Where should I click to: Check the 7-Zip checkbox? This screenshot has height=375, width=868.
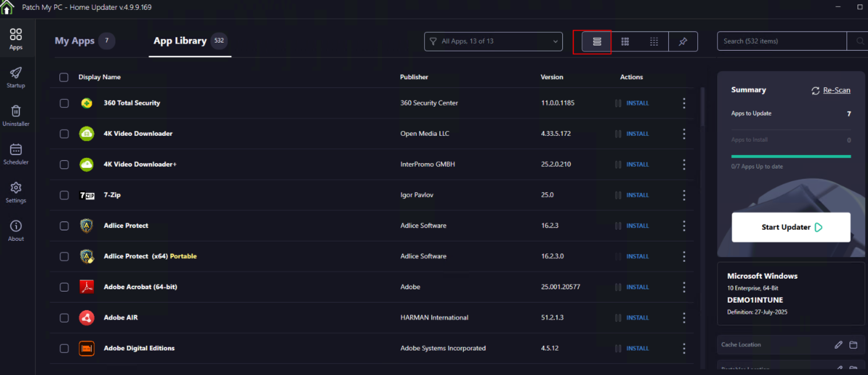click(64, 195)
